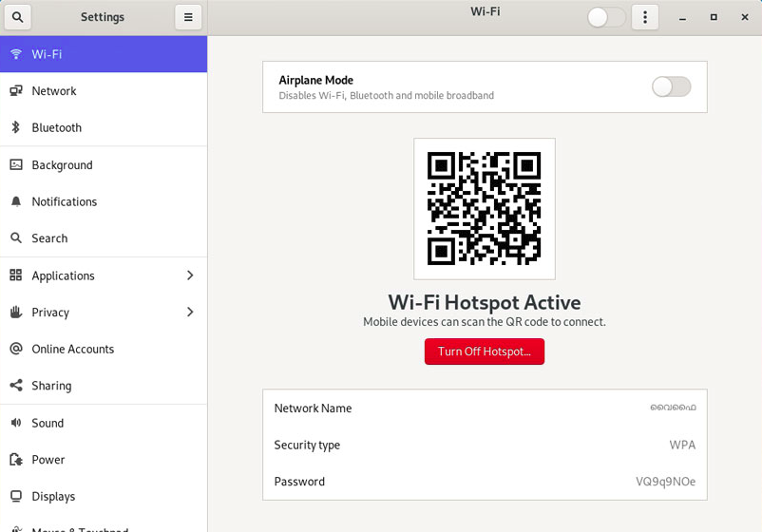Open the Wi-Fi three-dot options menu
This screenshot has width=762, height=532.
coord(645,17)
